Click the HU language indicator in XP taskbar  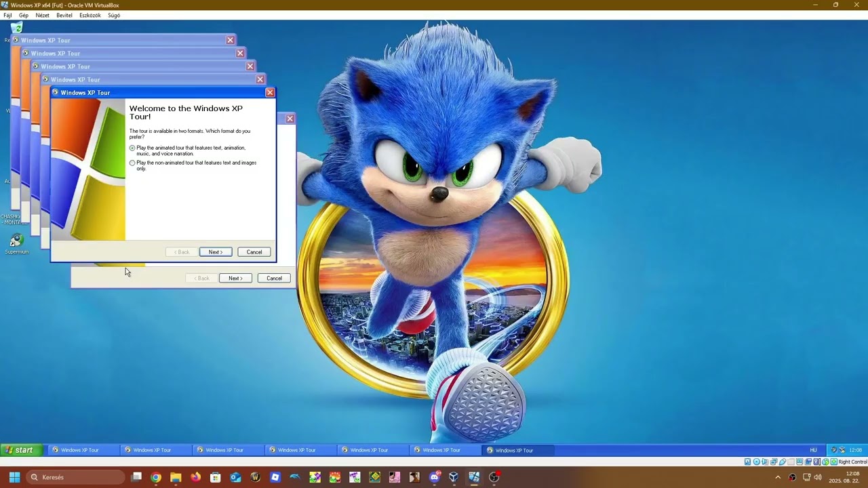pyautogui.click(x=814, y=450)
